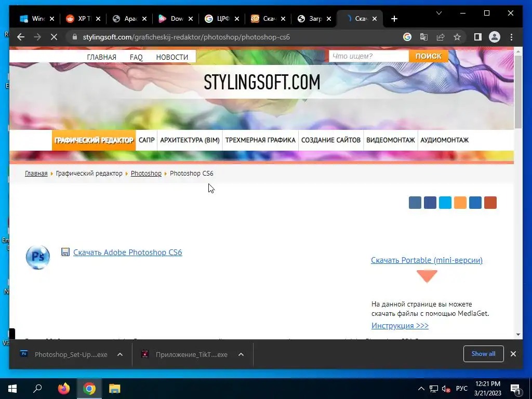Viewport: 532px width, 399px height.
Task: Click the Photoshop breadcrumb link
Action: click(x=146, y=173)
